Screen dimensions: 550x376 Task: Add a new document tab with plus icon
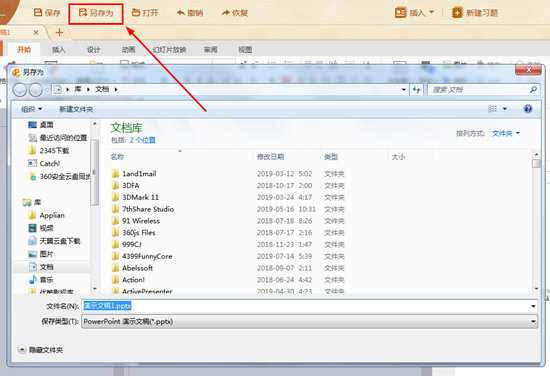click(59, 33)
